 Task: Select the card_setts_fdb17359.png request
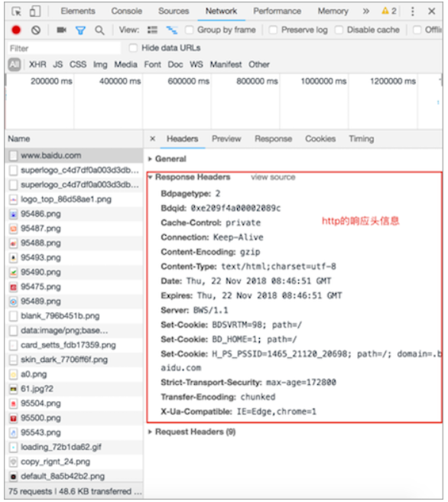74,345
